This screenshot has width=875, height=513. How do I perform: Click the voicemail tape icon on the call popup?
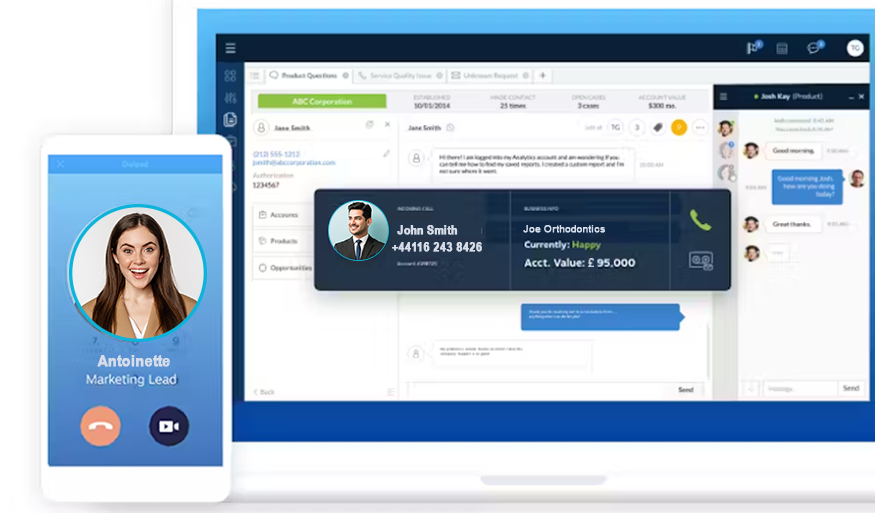(x=701, y=261)
